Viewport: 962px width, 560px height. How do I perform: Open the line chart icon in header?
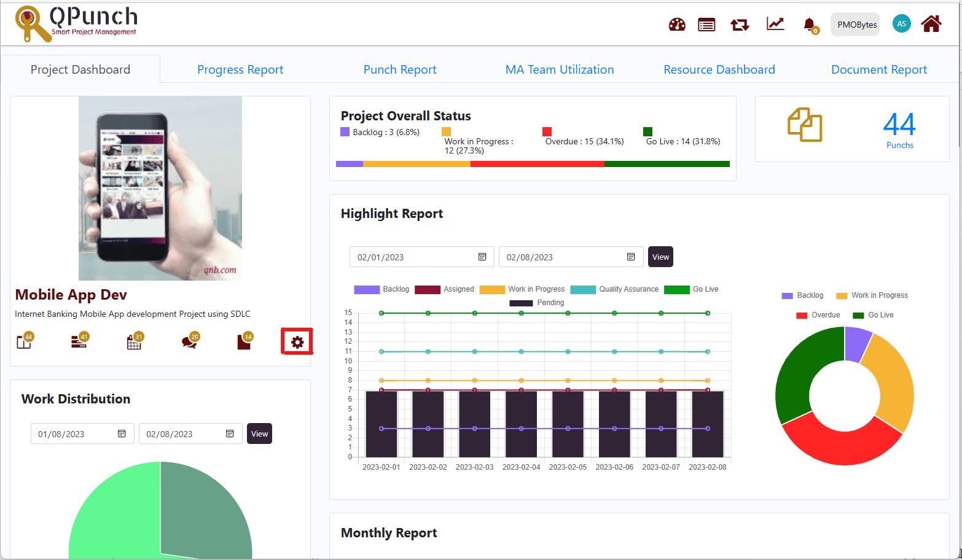pos(775,24)
